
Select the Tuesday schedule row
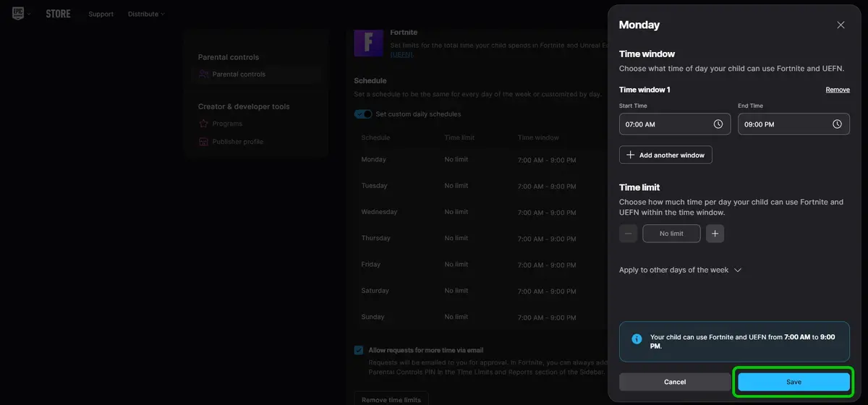pyautogui.click(x=481, y=186)
